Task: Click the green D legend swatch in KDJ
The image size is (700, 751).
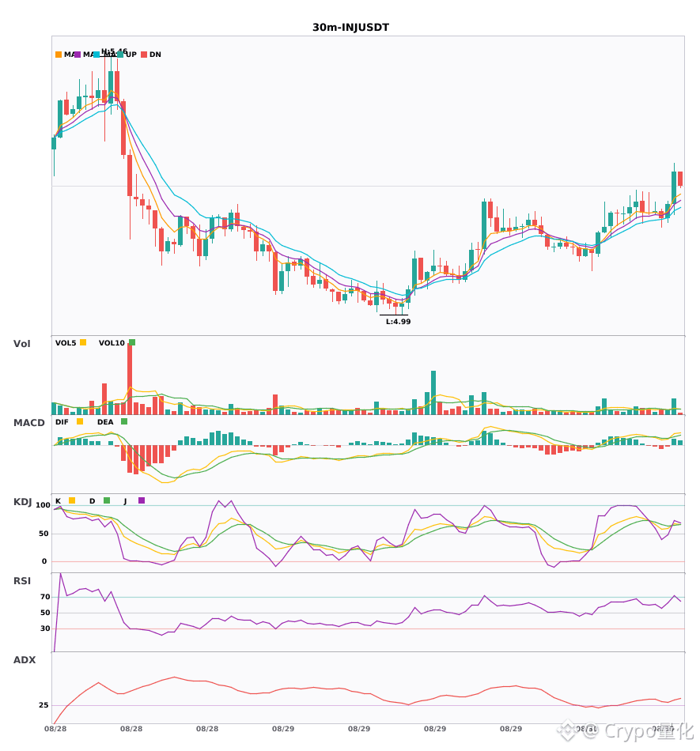Action: [x=107, y=500]
